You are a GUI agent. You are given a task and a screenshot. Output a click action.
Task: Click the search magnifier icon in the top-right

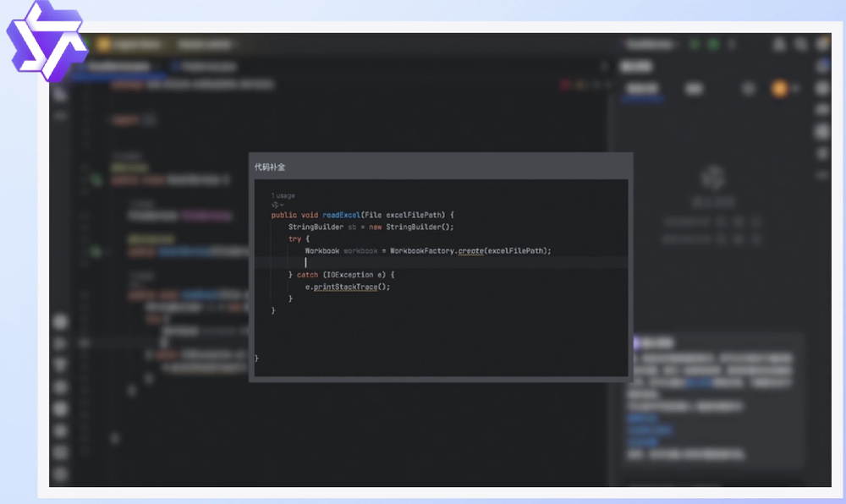pyautogui.click(x=800, y=44)
